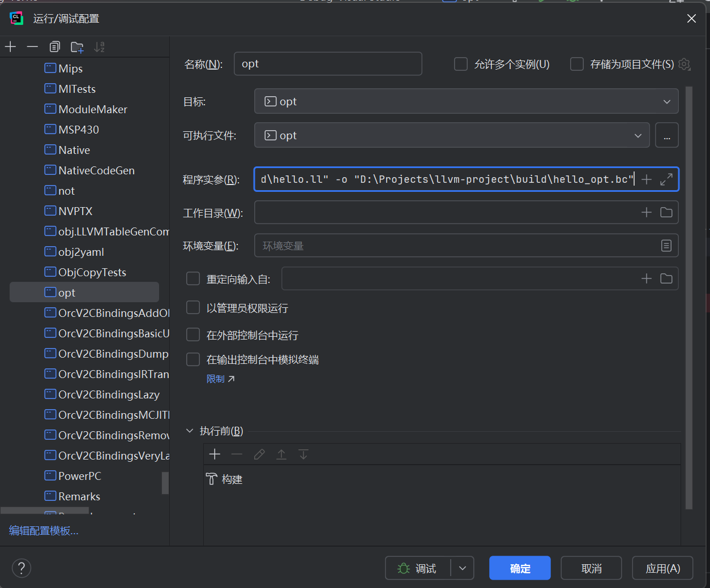Viewport: 710px width, 588px height.
Task: Sort configurations alphabetically
Action: point(99,47)
